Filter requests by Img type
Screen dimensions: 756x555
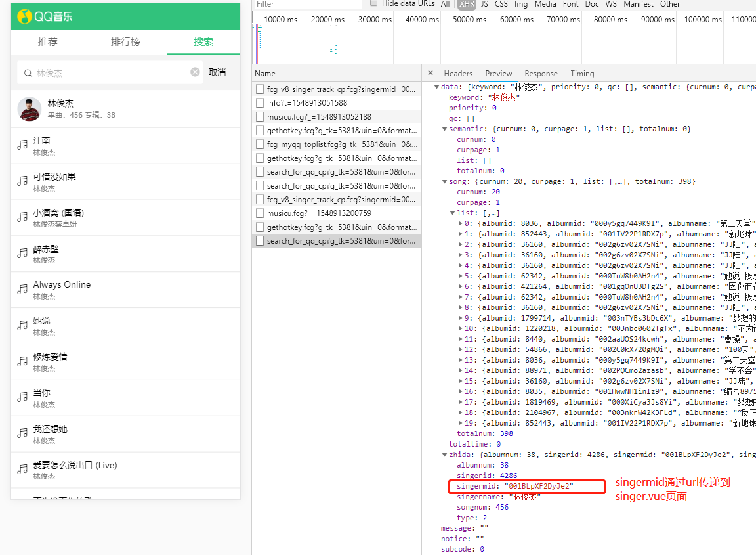pyautogui.click(x=520, y=4)
